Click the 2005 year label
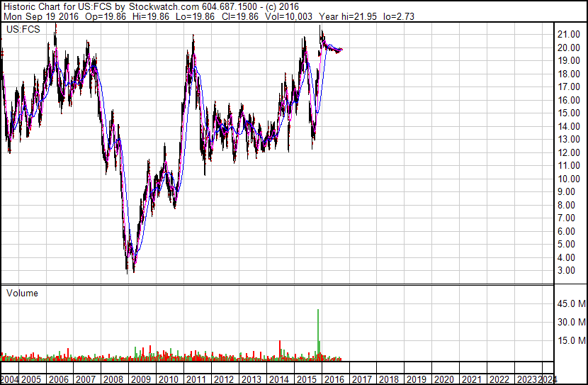The width and height of the screenshot is (588, 385). pos(30,379)
